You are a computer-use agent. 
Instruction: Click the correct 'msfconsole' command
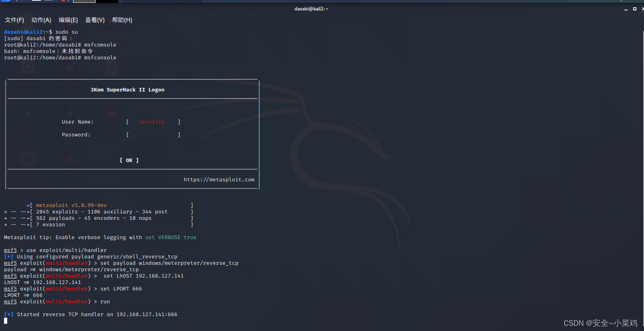click(100, 58)
